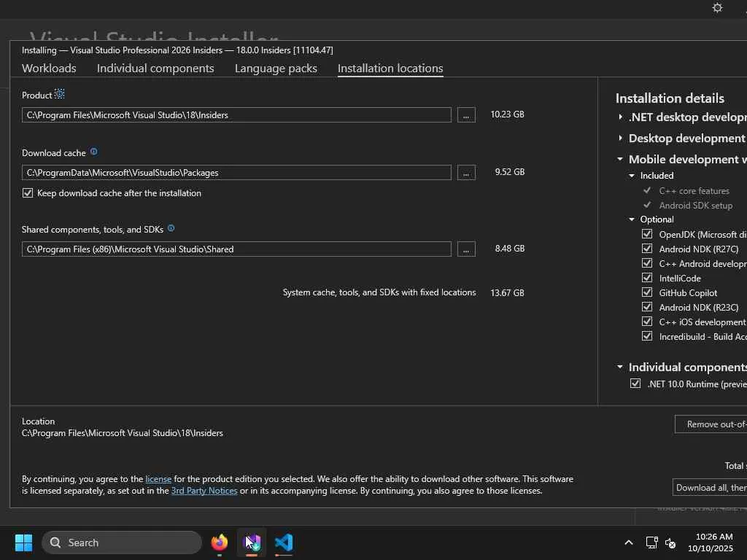Uncheck OpenJDK optional component
Viewport: 747px width, 560px height.
(646, 234)
